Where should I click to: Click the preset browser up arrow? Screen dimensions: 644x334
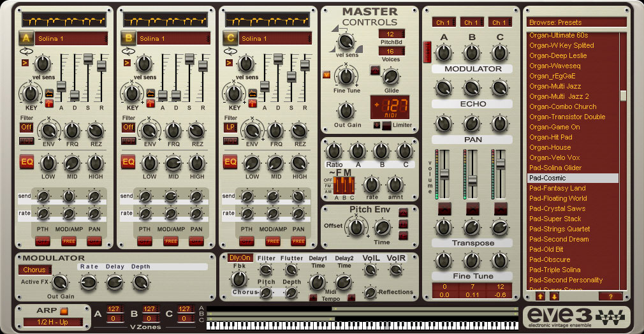pos(541,296)
